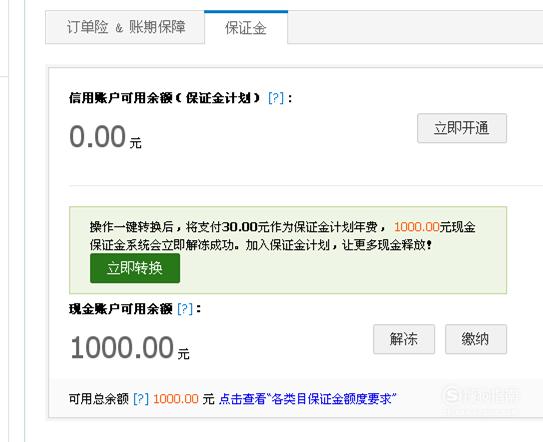Click the orange 1000.00 in the green notice
Image resolution: width=543 pixels, height=442 pixels.
(x=417, y=227)
